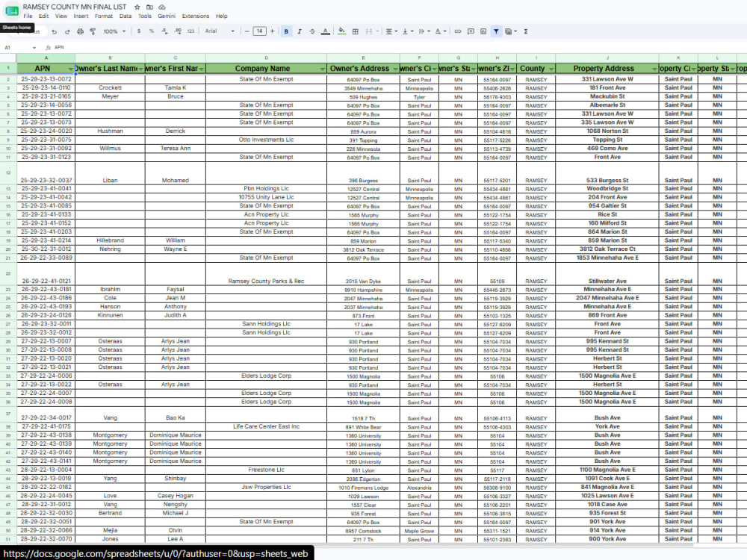Select column D header
747x560 pixels.
[267, 58]
